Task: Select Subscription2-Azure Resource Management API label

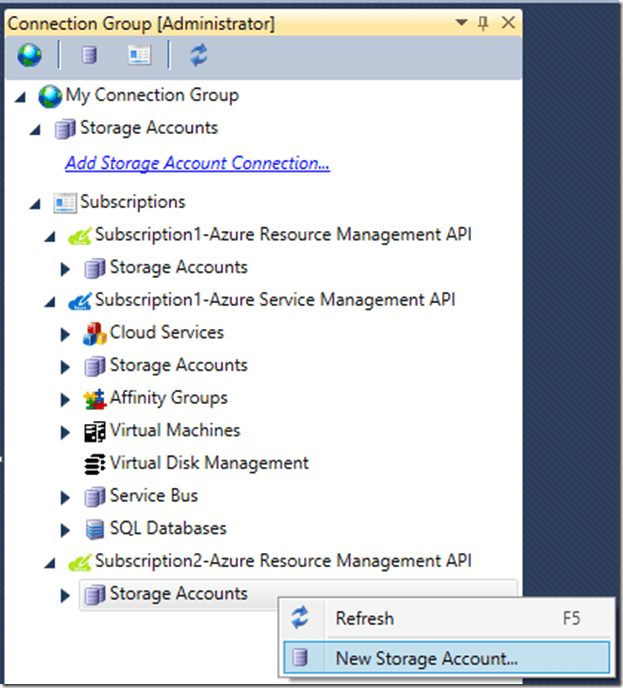Action: click(283, 561)
